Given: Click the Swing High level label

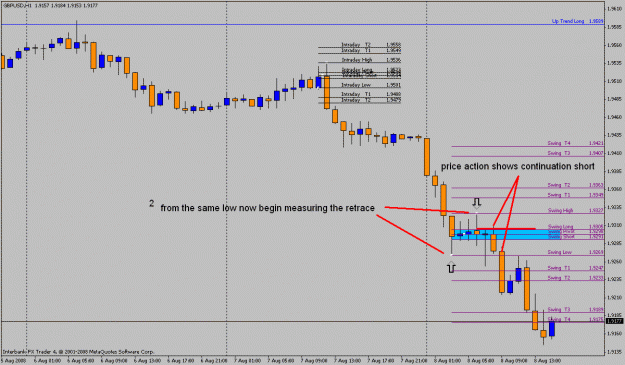Looking at the screenshot, I should click(560, 210).
